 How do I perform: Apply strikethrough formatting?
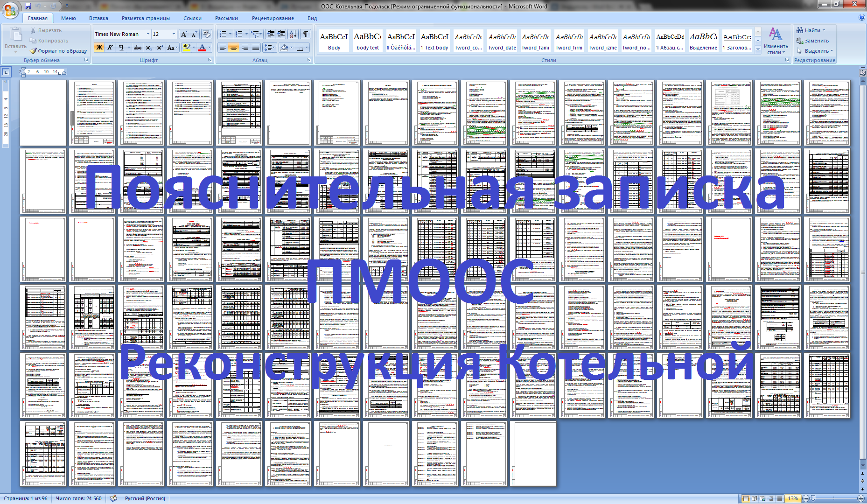pos(137,48)
